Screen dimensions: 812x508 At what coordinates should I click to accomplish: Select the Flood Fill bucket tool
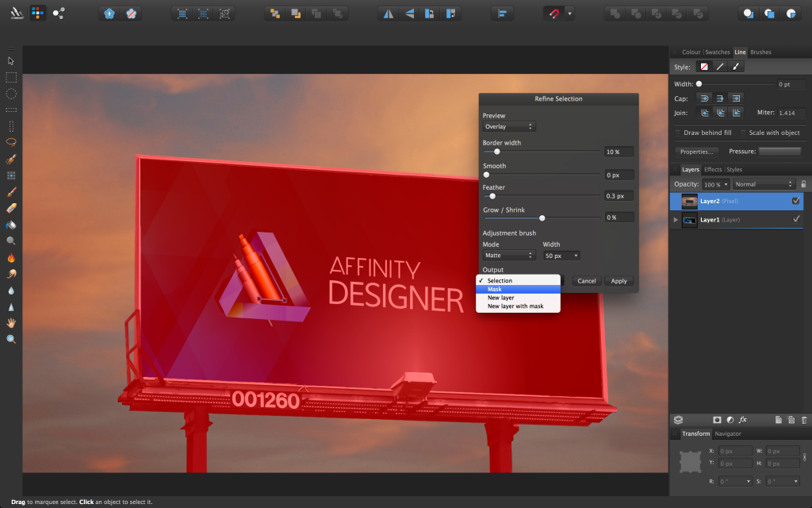click(x=11, y=225)
